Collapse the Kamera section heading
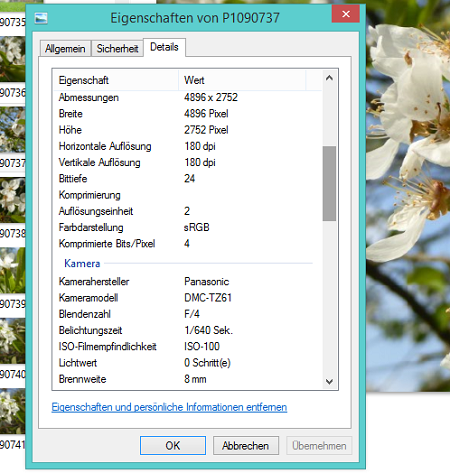450x473 pixels. (x=82, y=263)
